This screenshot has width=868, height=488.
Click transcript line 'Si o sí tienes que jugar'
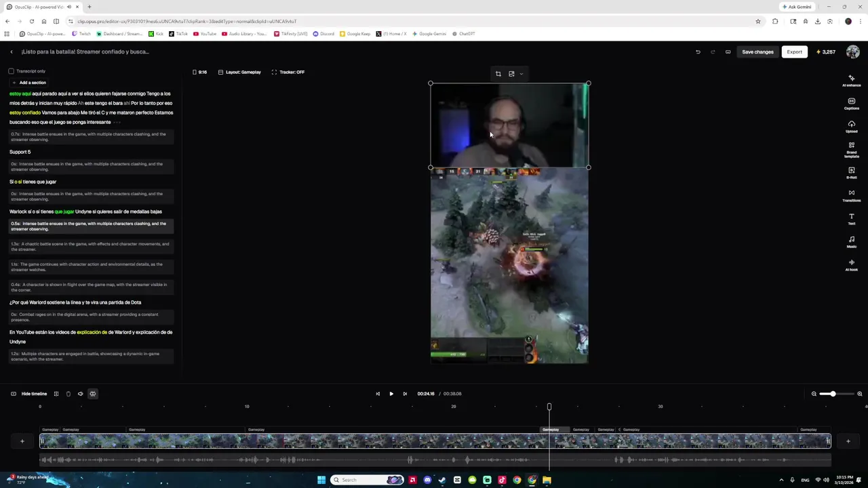(33, 182)
